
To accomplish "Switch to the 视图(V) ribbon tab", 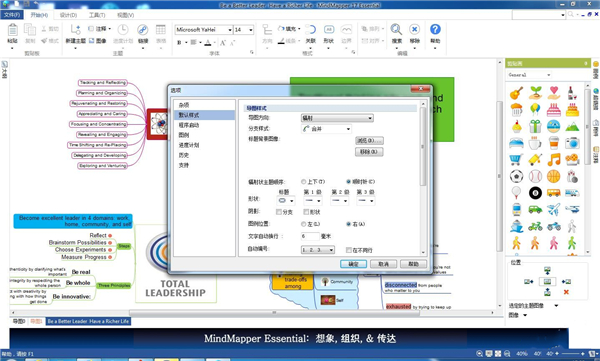I will [x=126, y=15].
